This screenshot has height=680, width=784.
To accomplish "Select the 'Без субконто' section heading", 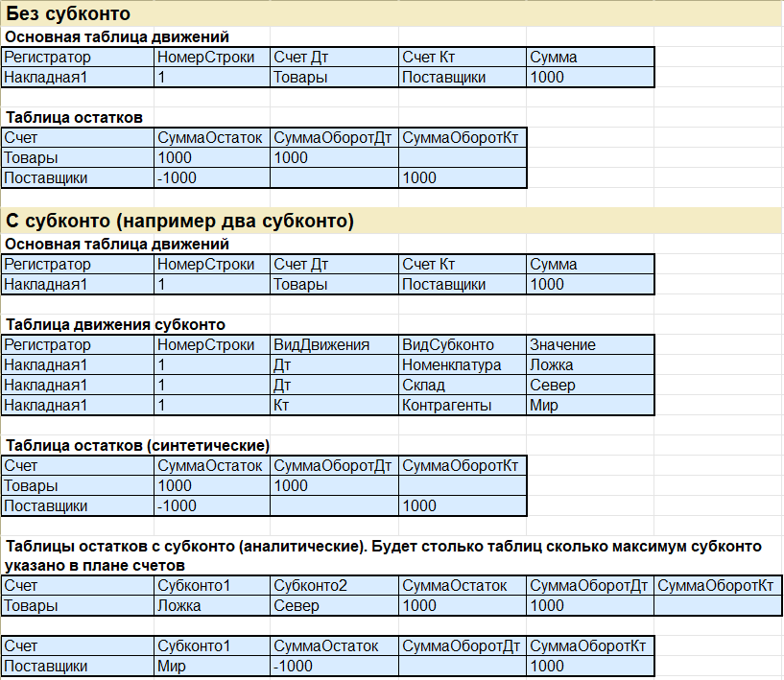I will (x=68, y=14).
